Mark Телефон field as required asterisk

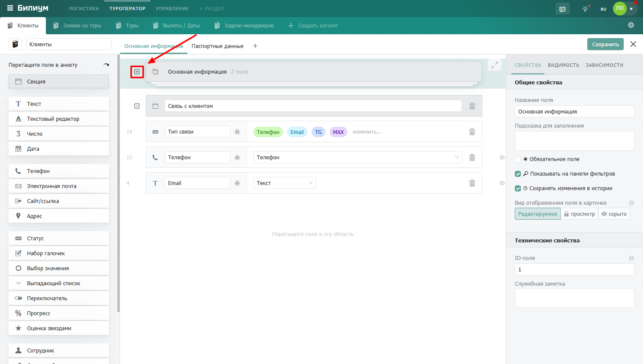point(237,157)
